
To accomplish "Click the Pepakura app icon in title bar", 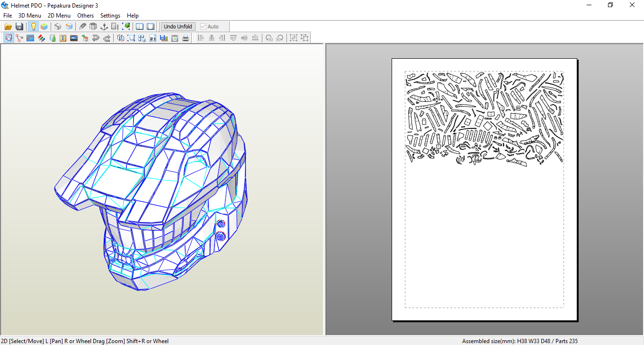I will point(5,5).
